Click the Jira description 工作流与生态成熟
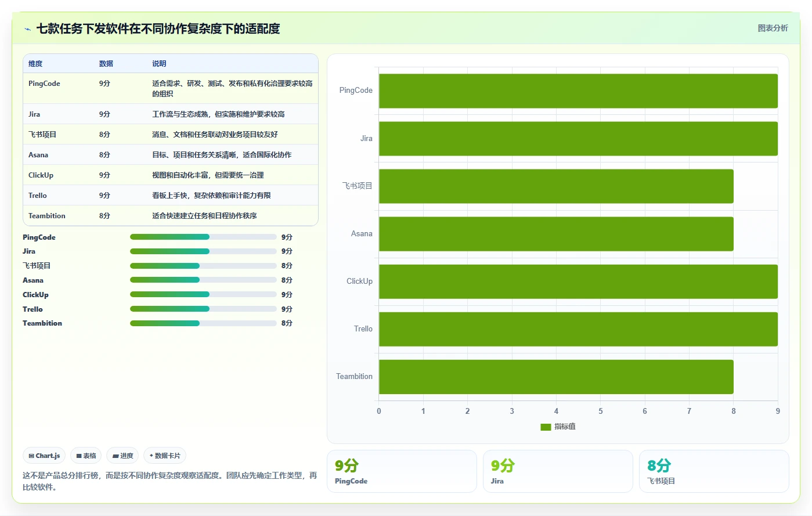The image size is (812, 516). point(218,114)
